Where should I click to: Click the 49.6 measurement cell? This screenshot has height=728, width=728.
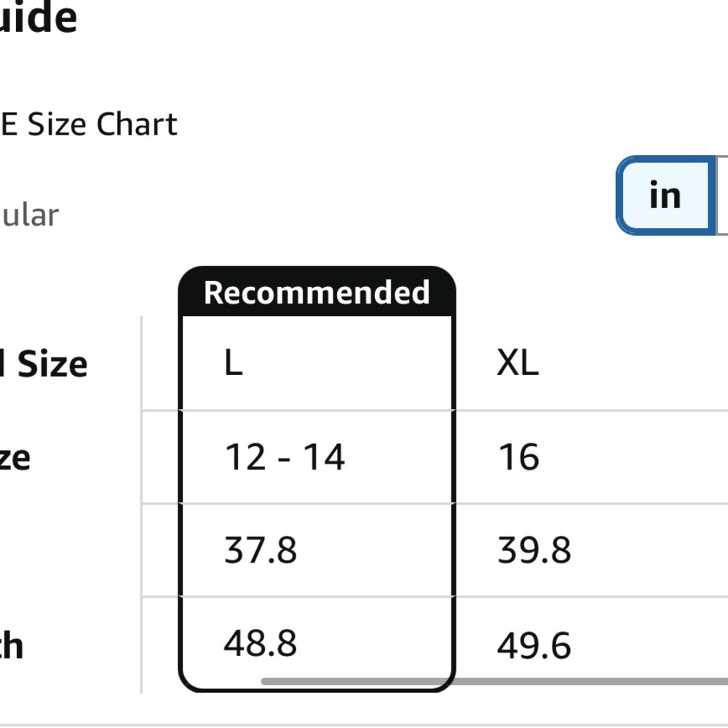[x=534, y=646]
